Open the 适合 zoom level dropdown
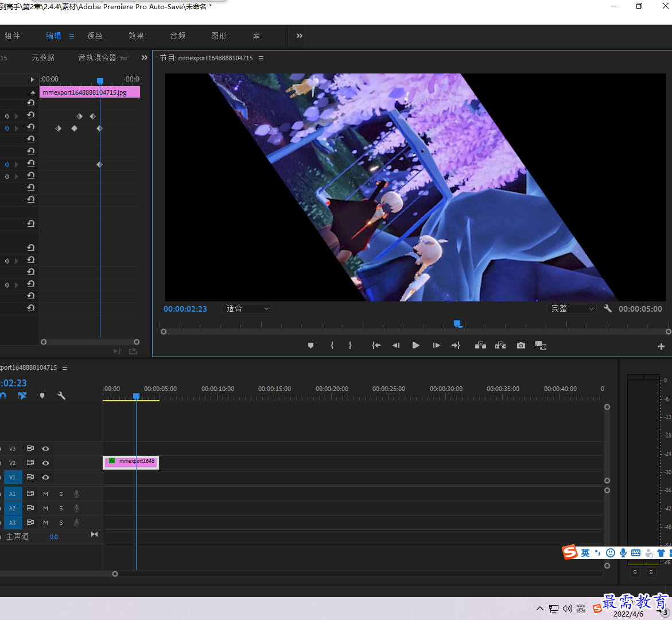 247,308
